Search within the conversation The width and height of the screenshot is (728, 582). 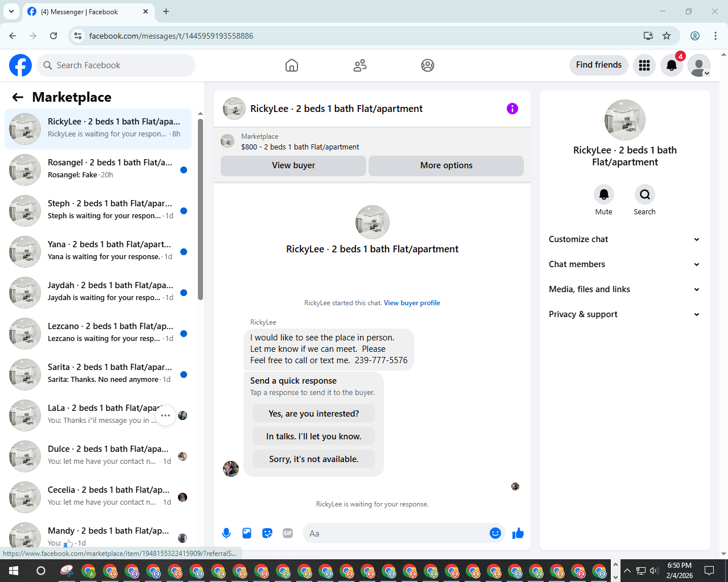(645, 194)
